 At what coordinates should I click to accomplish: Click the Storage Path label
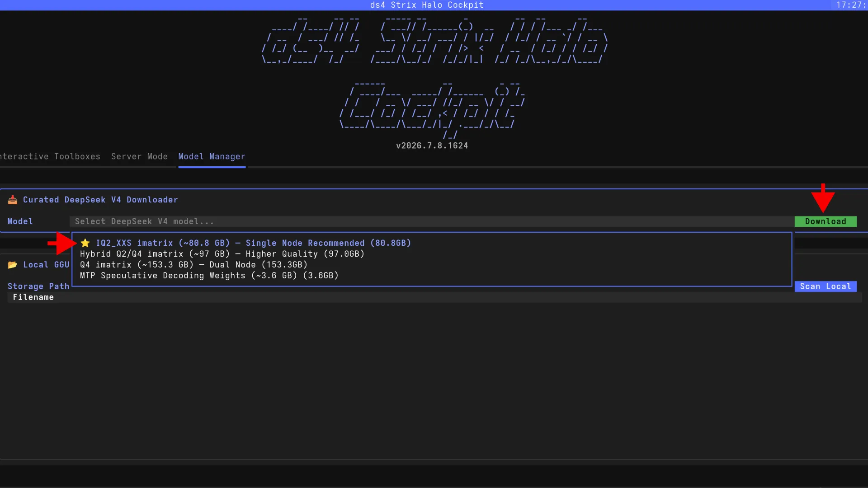click(38, 286)
